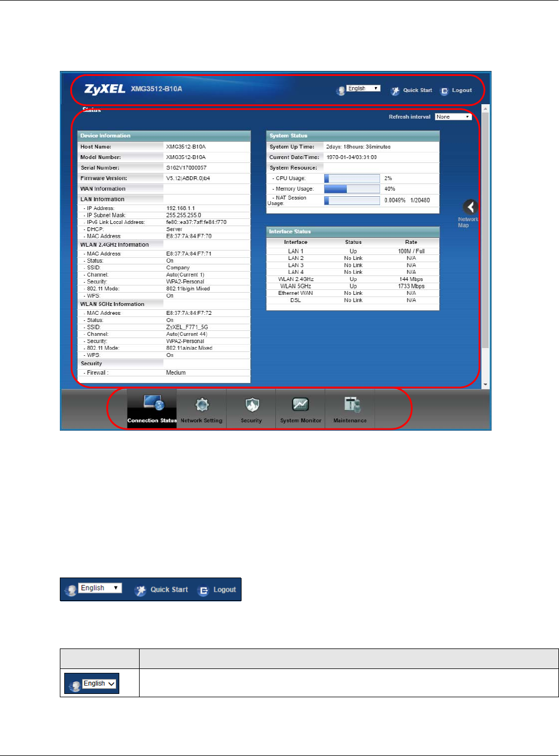Viewport: 559px width, 756px height.
Task: Select the Connection Status tab label
Action: (152, 421)
